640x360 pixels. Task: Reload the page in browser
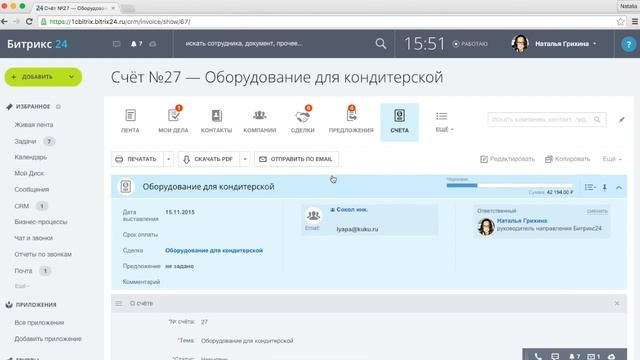[x=29, y=21]
